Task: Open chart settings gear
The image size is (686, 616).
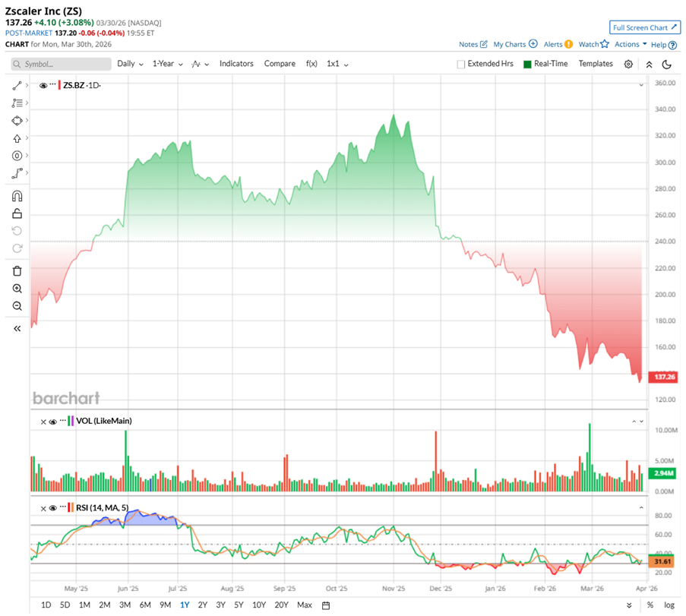Action: [628, 65]
